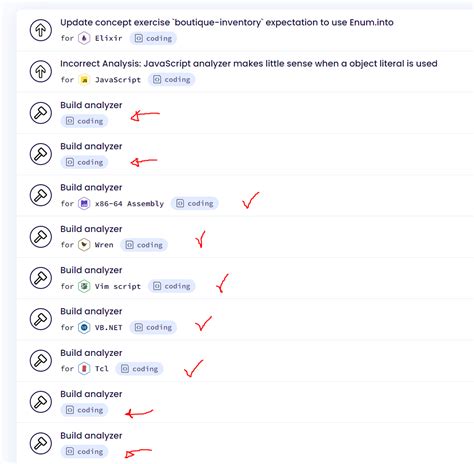Open Build analyzer task for Vim script

point(91,270)
